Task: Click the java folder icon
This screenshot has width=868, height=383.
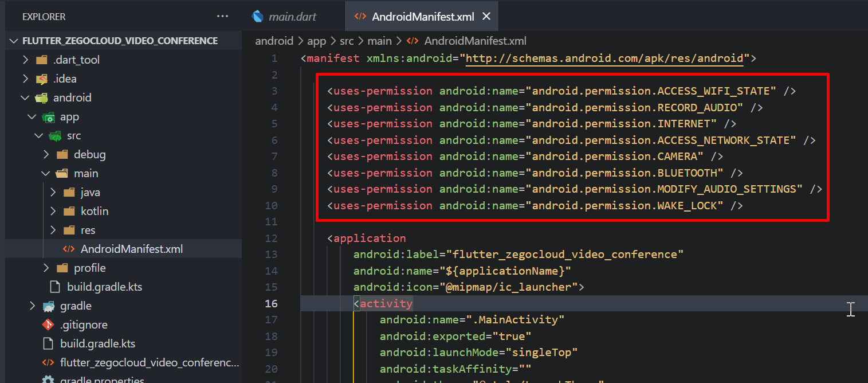Action: 69,192
